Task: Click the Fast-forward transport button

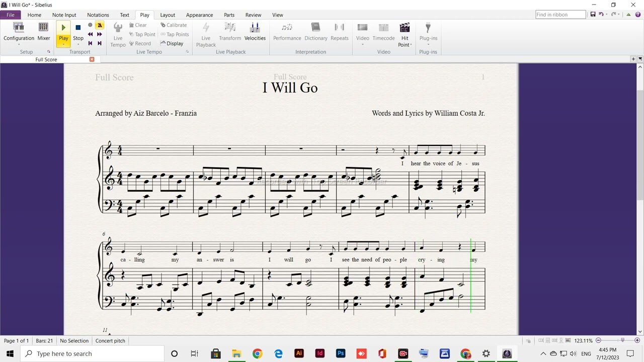Action: click(x=100, y=34)
